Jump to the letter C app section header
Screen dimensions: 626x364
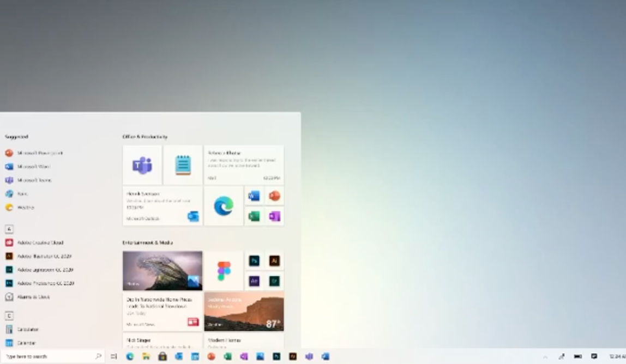click(9, 316)
